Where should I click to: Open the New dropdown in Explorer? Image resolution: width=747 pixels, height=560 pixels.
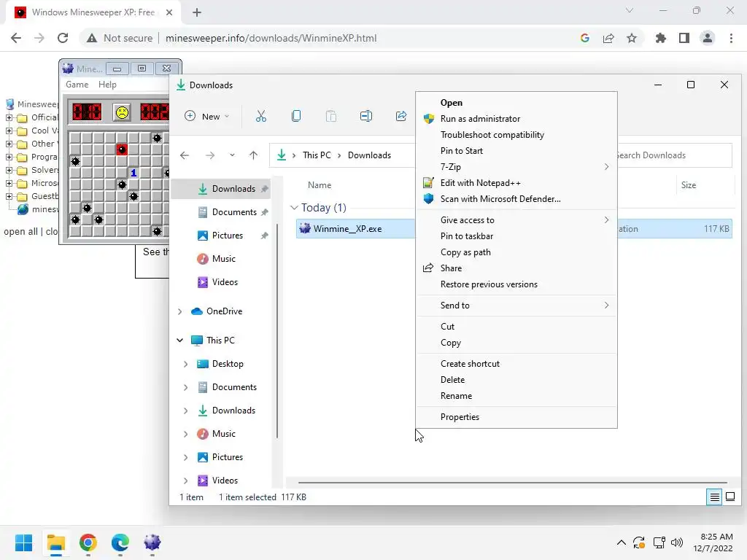click(x=207, y=116)
